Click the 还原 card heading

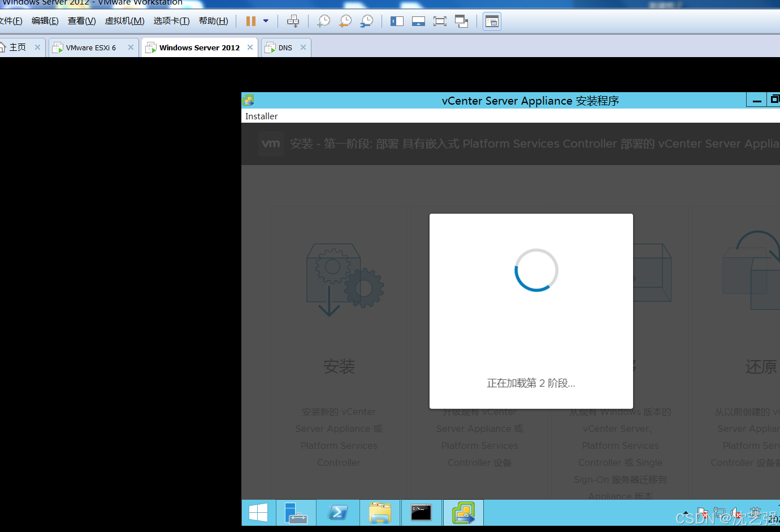[761, 366]
